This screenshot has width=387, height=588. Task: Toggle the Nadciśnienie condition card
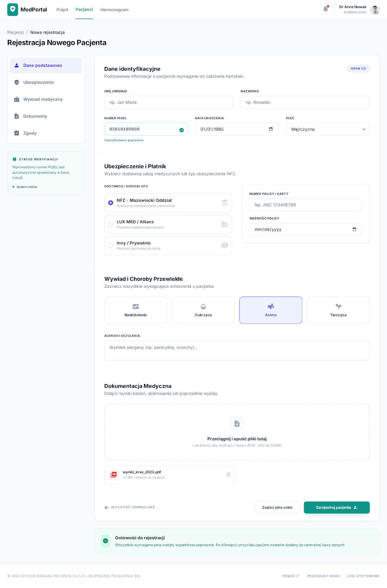pyautogui.click(x=136, y=310)
